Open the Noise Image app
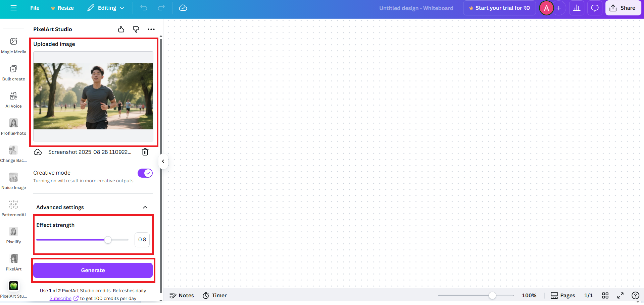The image size is (644, 305). tap(13, 181)
